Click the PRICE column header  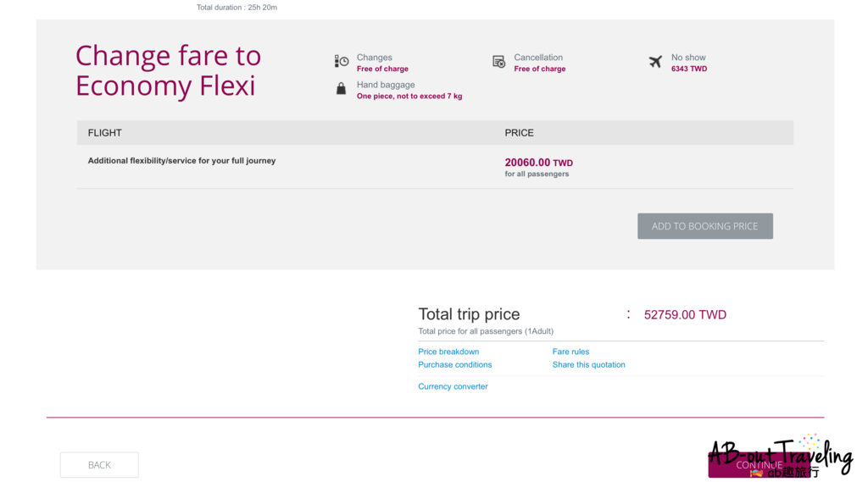tap(519, 133)
